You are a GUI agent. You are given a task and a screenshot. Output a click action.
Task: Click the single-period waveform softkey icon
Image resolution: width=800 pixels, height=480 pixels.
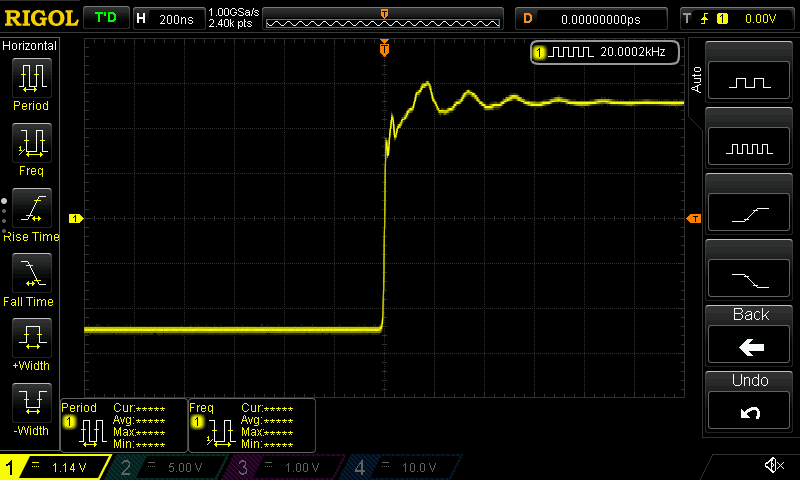[749, 81]
